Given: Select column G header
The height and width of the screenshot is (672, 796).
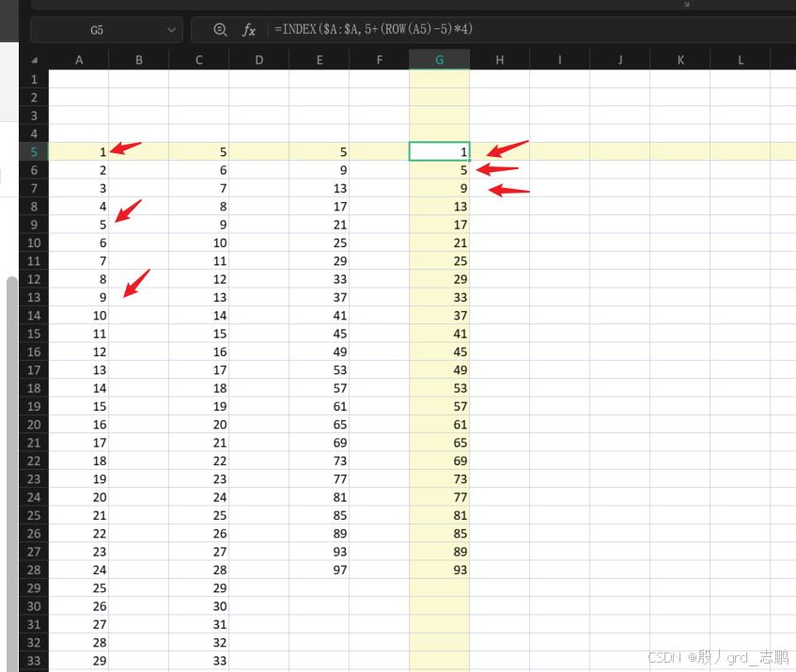Looking at the screenshot, I should click(440, 60).
